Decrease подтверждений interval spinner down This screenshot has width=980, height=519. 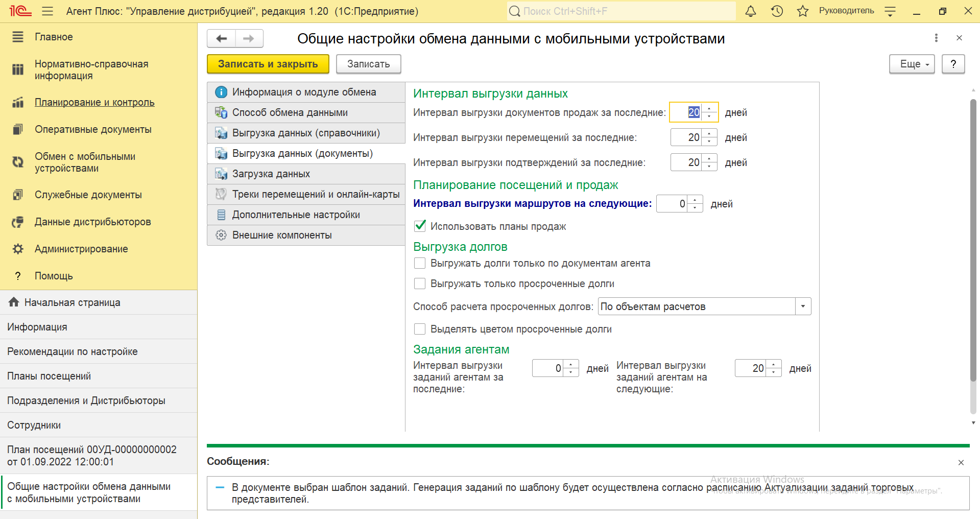tap(709, 167)
